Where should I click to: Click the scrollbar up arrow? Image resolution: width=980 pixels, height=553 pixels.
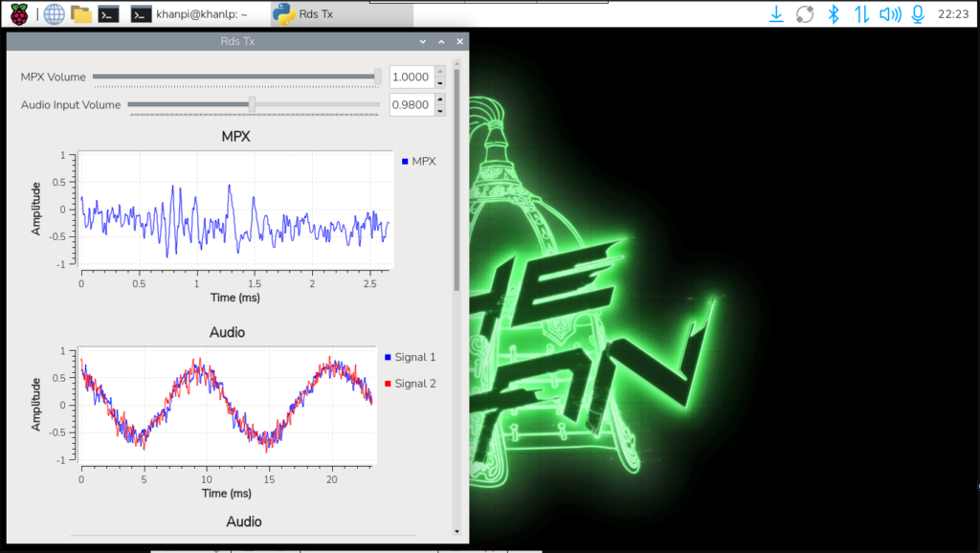457,64
